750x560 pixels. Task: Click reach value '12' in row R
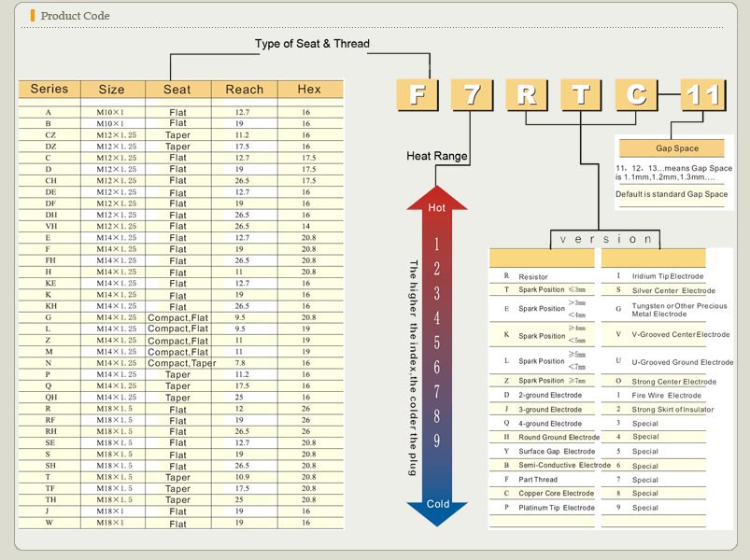(x=239, y=409)
